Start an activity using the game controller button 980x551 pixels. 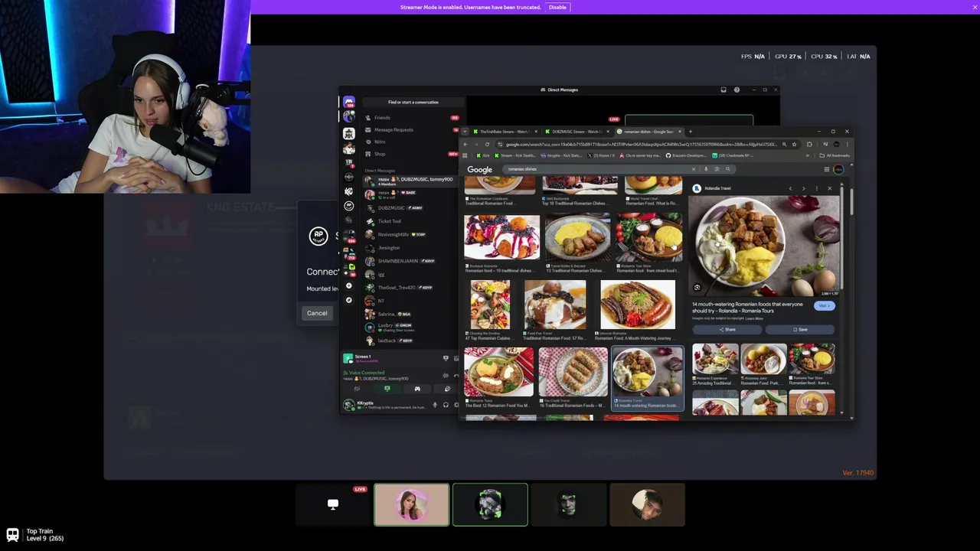[417, 389]
